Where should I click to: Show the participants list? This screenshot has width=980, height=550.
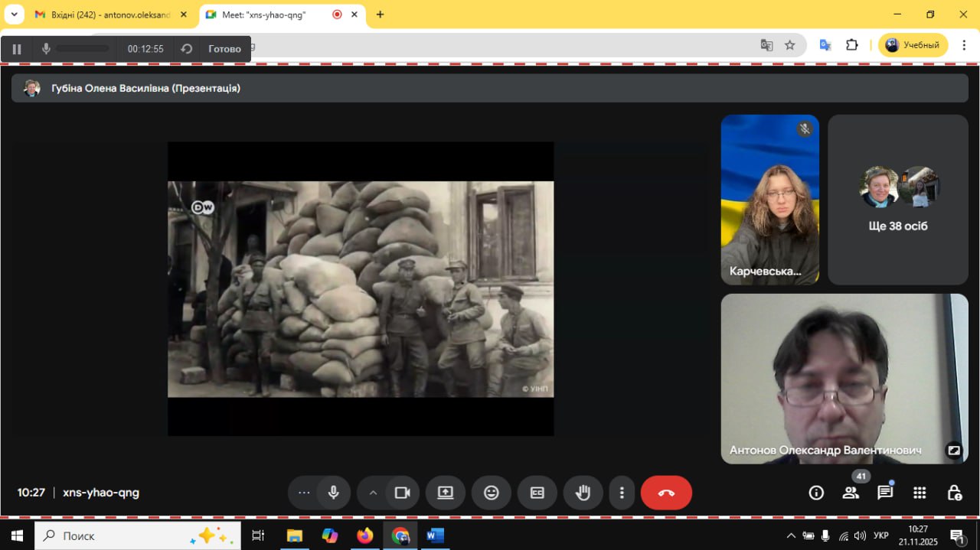pyautogui.click(x=851, y=493)
